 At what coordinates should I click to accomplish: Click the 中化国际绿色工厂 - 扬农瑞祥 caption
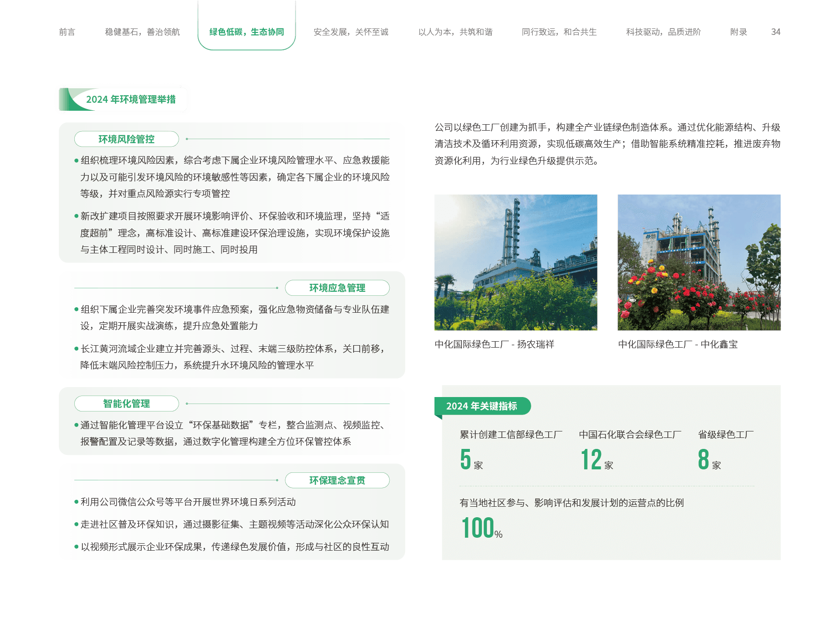(494, 344)
